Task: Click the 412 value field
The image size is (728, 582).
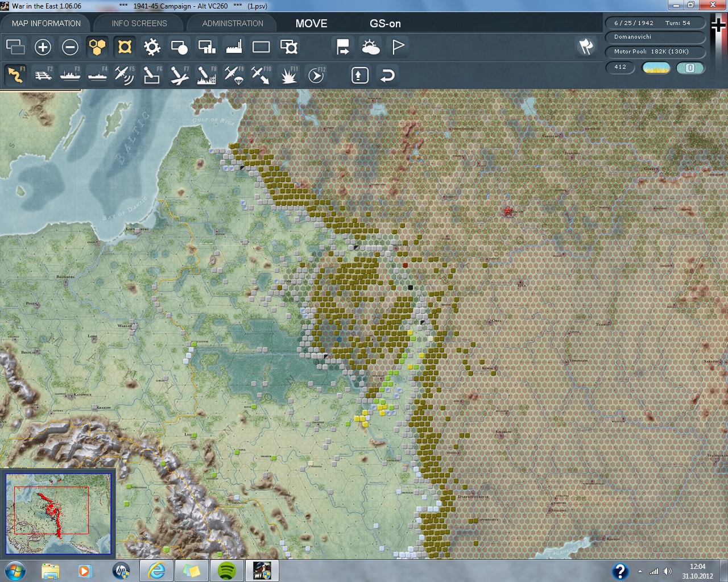Action: 620,68
